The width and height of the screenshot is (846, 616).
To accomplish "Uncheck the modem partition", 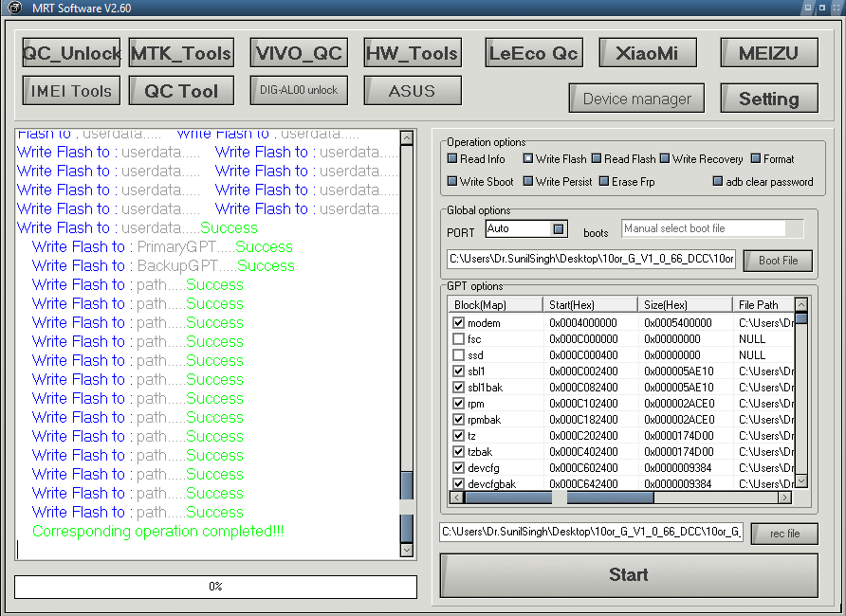I will (x=459, y=323).
